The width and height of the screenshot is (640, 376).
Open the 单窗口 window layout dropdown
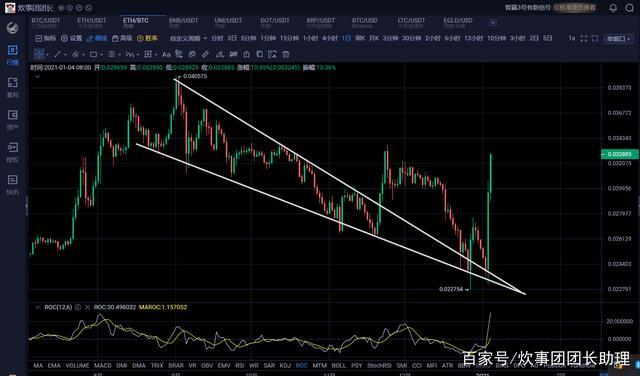click(619, 39)
